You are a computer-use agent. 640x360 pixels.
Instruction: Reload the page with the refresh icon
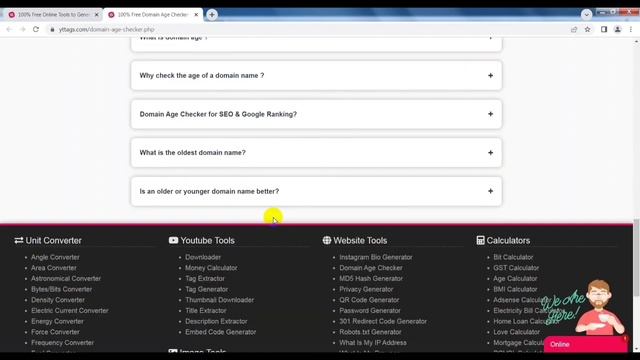click(x=36, y=29)
